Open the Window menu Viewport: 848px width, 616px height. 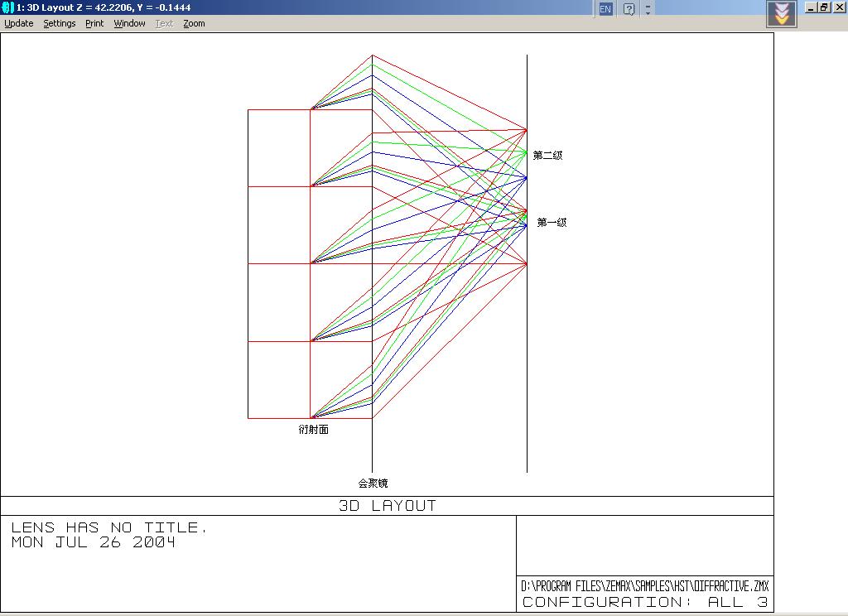[x=129, y=23]
